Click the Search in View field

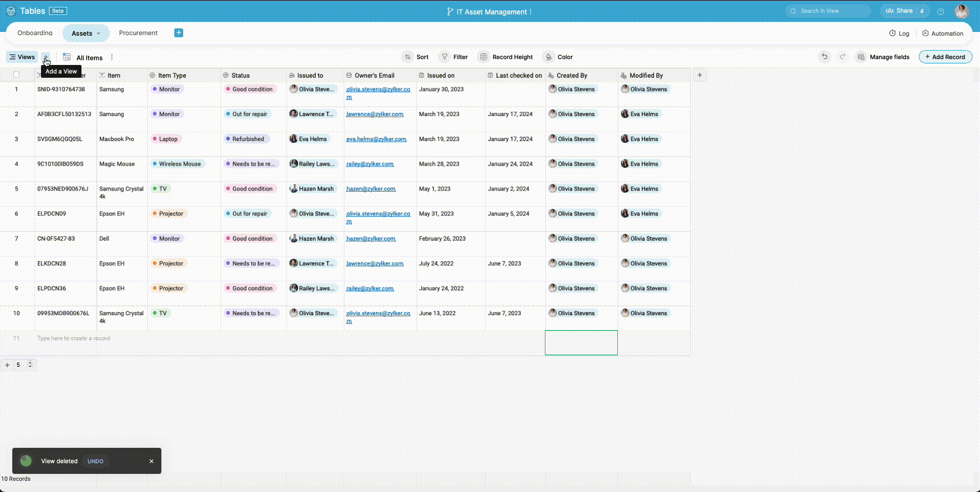click(828, 11)
